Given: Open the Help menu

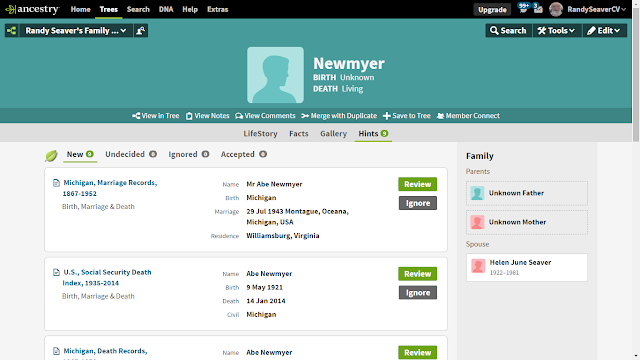Looking at the screenshot, I should tap(190, 9).
